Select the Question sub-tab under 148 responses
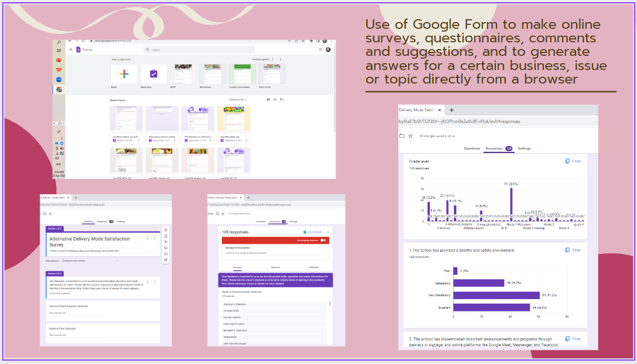This screenshot has height=364, width=637. point(276,267)
